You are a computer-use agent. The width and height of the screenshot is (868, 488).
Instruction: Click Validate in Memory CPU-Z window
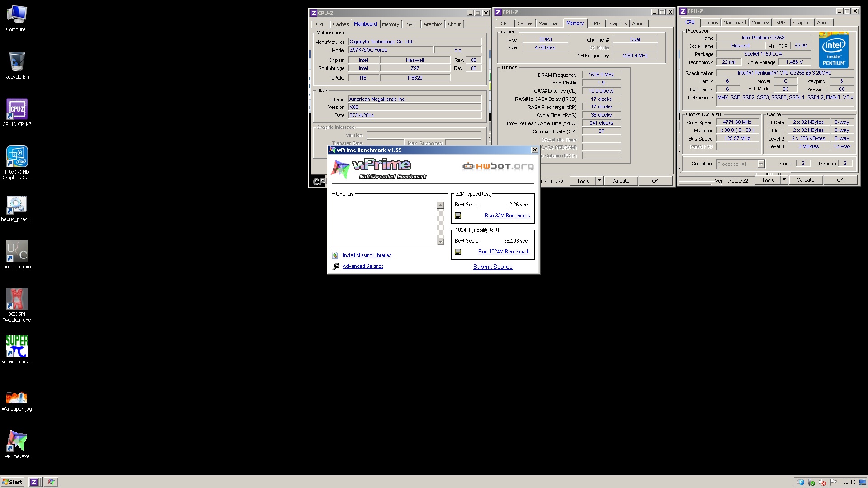[621, 181]
